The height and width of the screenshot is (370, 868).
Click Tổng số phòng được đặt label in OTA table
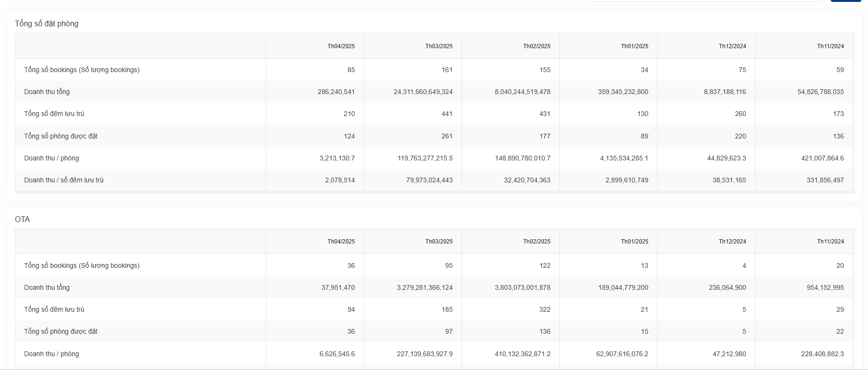61,331
